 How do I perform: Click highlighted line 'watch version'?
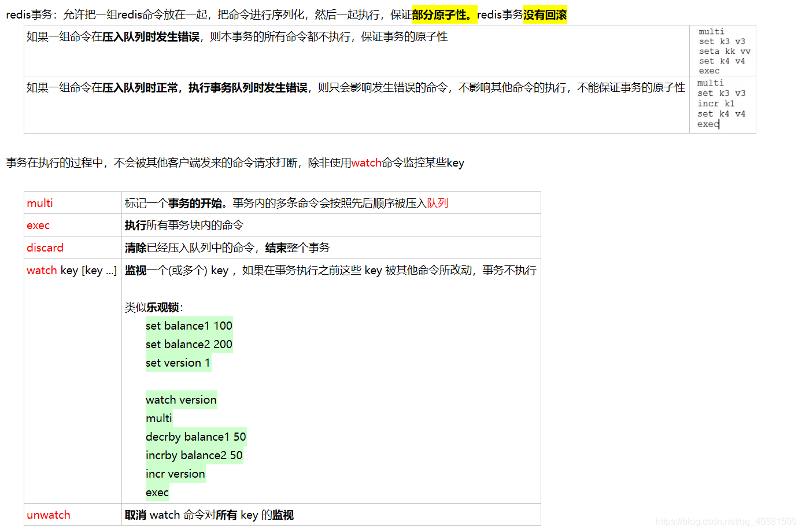click(x=181, y=400)
